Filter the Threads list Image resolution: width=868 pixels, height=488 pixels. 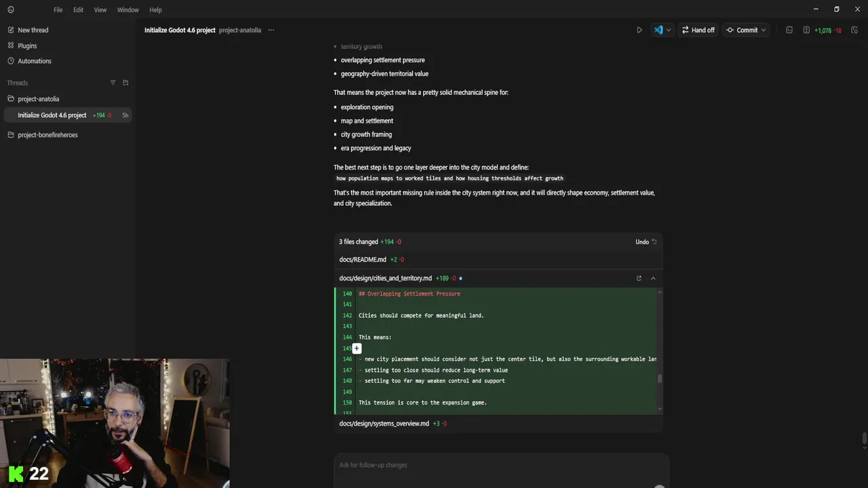pyautogui.click(x=113, y=83)
